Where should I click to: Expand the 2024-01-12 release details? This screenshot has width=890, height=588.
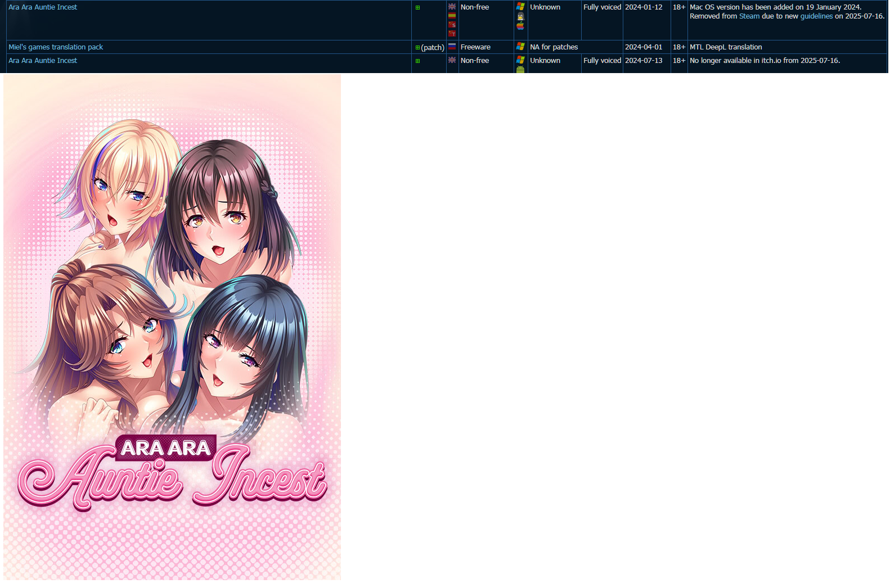[417, 7]
